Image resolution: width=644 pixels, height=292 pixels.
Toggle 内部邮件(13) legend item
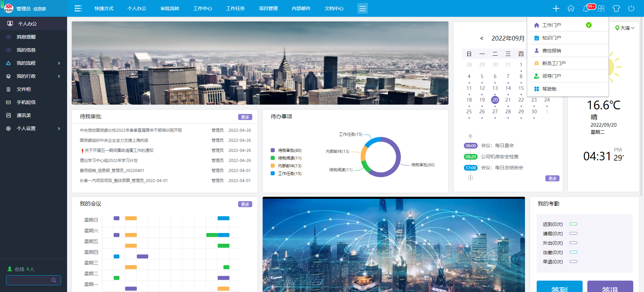coord(286,166)
